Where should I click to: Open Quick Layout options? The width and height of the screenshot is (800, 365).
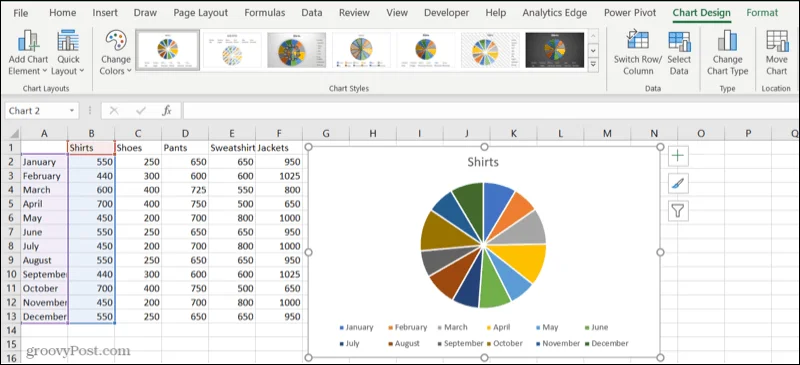68,53
